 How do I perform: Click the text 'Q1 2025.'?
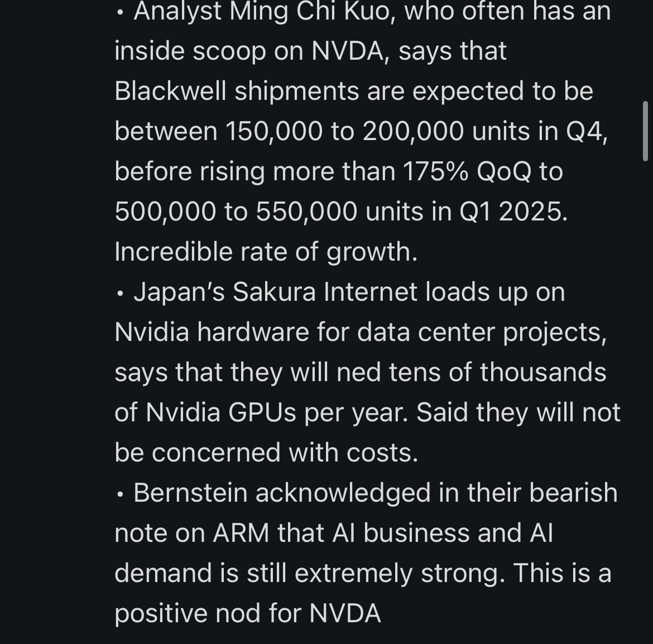tap(513, 212)
